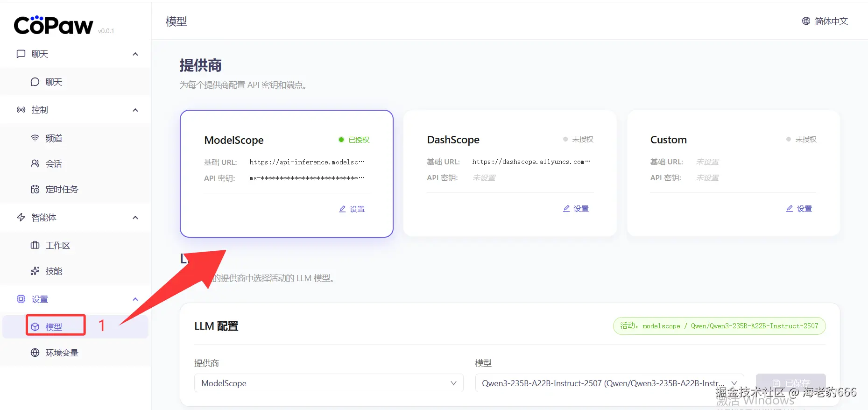The image size is (868, 410).
Task: Click the edit pencil icon on ModelScope card
Action: pos(342,209)
